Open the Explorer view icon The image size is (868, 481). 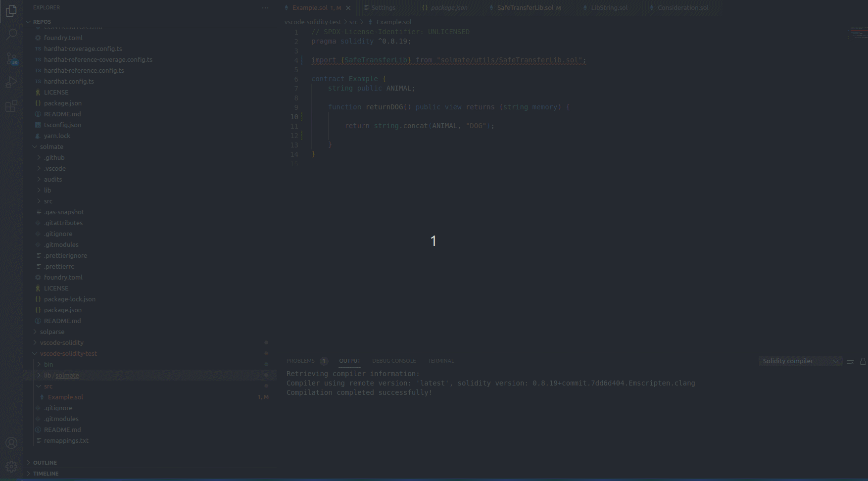[11, 11]
